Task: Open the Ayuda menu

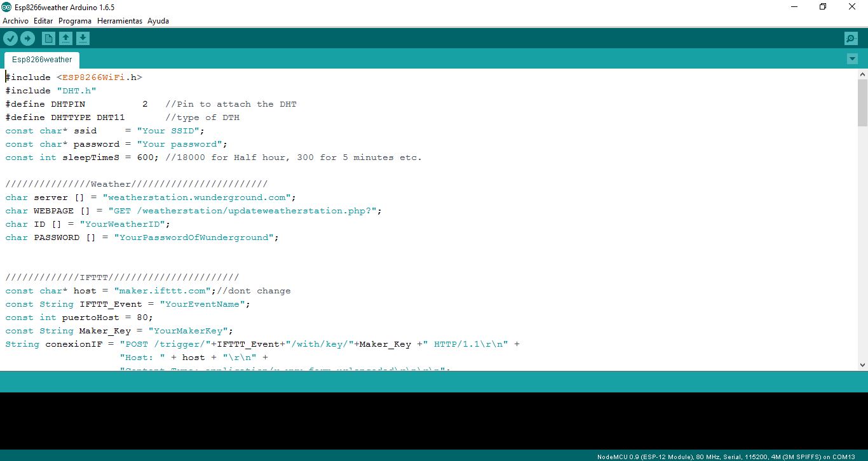Action: pos(158,21)
